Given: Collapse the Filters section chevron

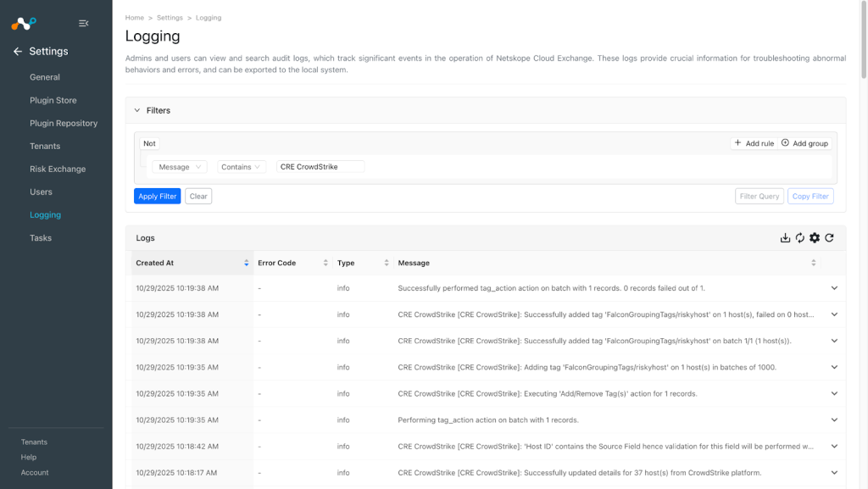Looking at the screenshot, I should (137, 111).
